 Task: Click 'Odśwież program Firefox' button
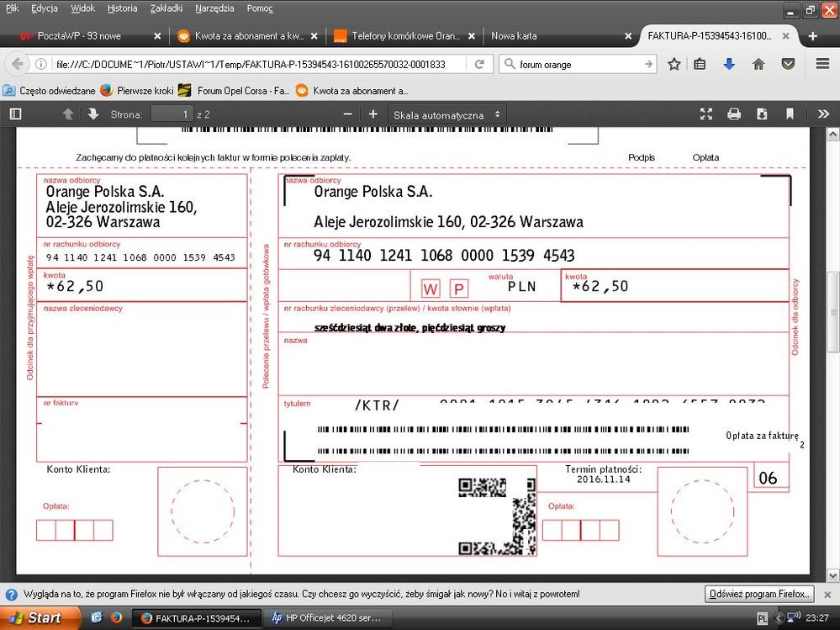(x=759, y=594)
